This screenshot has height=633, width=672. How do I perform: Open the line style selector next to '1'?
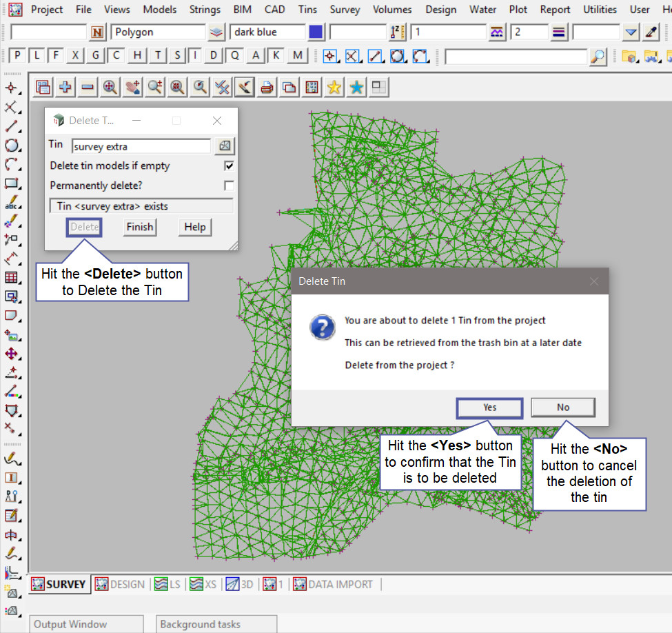point(497,32)
